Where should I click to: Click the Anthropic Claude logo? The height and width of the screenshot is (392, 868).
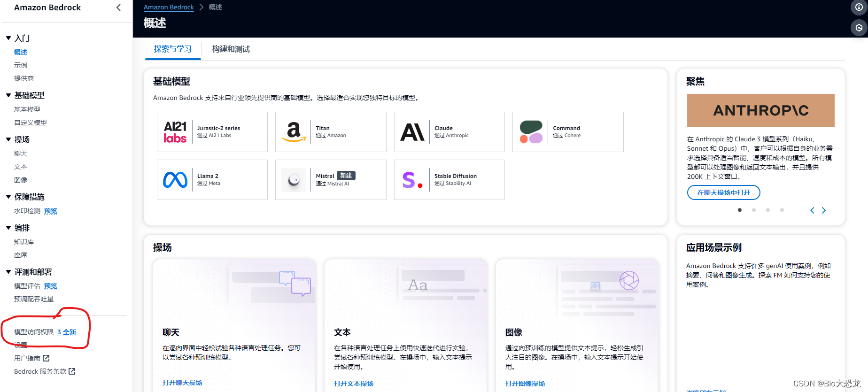coord(412,132)
